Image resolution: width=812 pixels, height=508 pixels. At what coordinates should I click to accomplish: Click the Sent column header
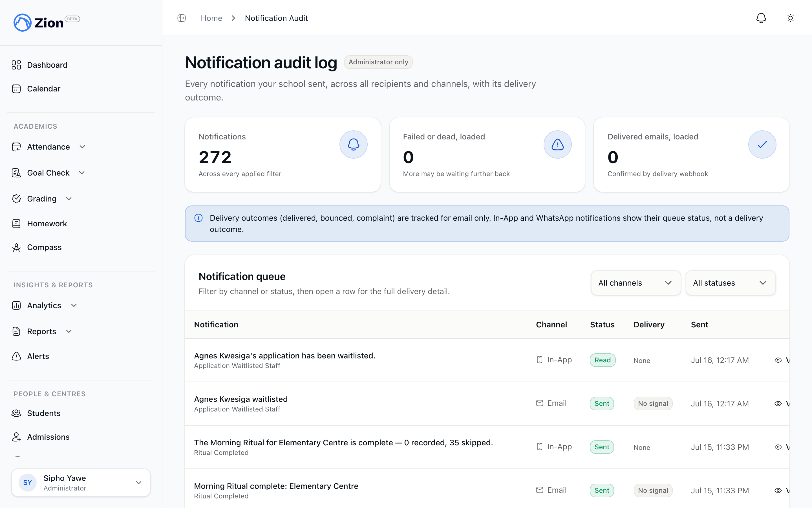coord(699,325)
